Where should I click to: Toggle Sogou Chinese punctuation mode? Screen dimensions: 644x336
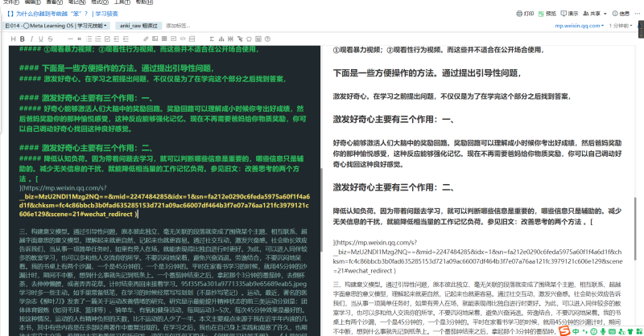point(585,331)
